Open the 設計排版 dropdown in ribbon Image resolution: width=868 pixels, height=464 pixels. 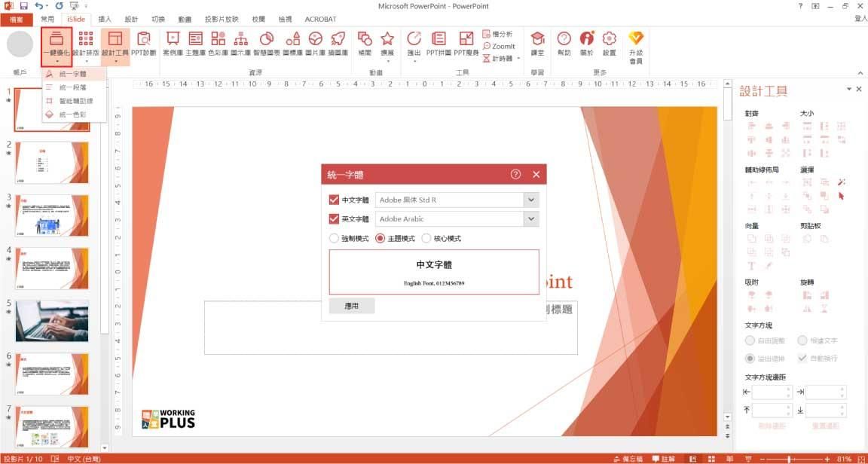click(x=86, y=47)
